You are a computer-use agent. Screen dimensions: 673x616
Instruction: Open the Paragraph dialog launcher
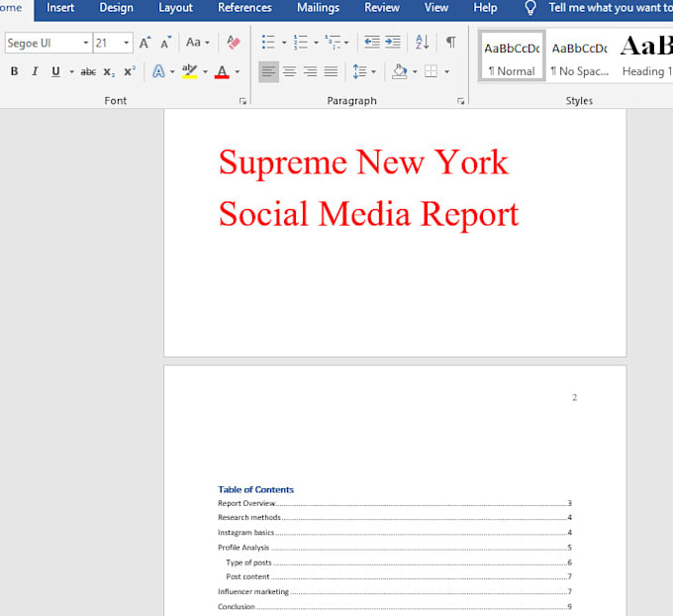460,101
